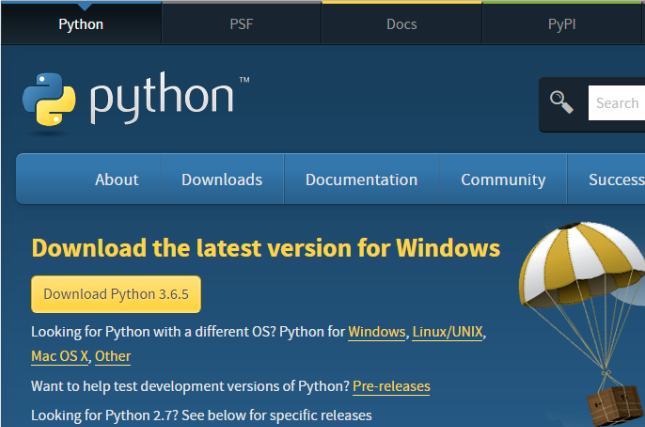Open the Community menu
Viewport: 645px width, 427px height.
click(x=503, y=179)
